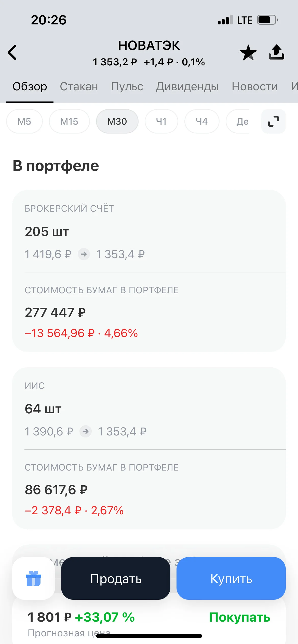Open the Новости tab

click(x=255, y=86)
